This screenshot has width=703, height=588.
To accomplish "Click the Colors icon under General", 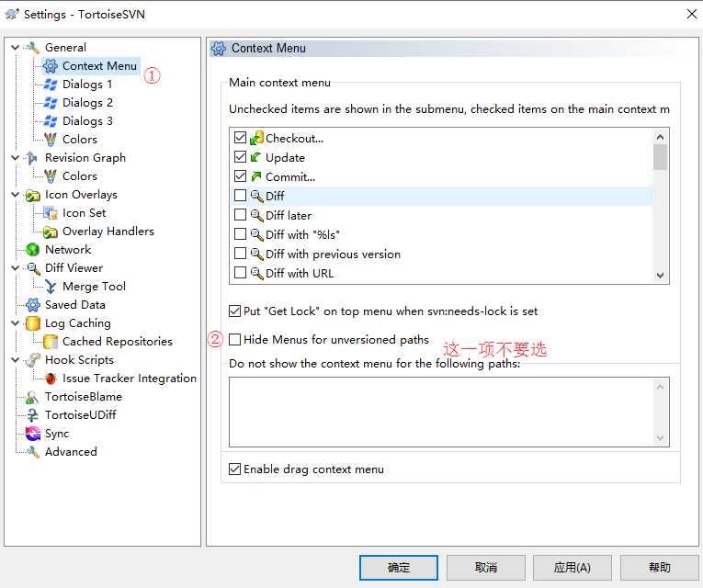I will [51, 140].
